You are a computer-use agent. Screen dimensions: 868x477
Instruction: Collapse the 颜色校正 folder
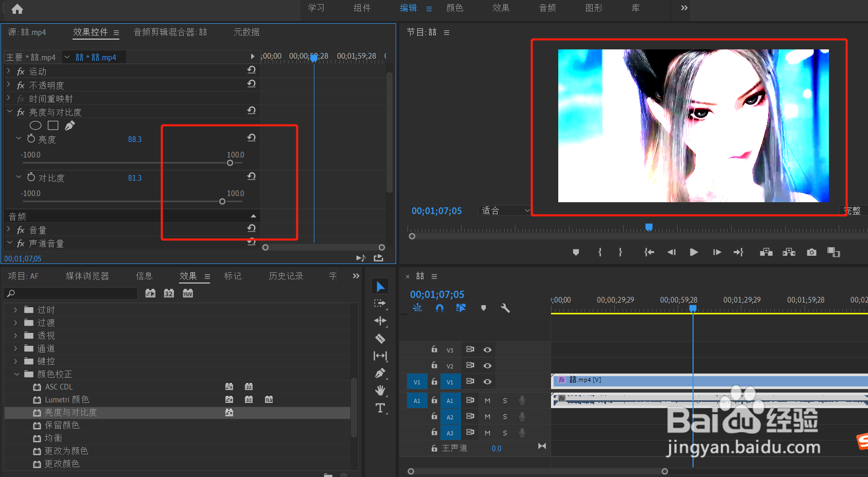point(16,374)
